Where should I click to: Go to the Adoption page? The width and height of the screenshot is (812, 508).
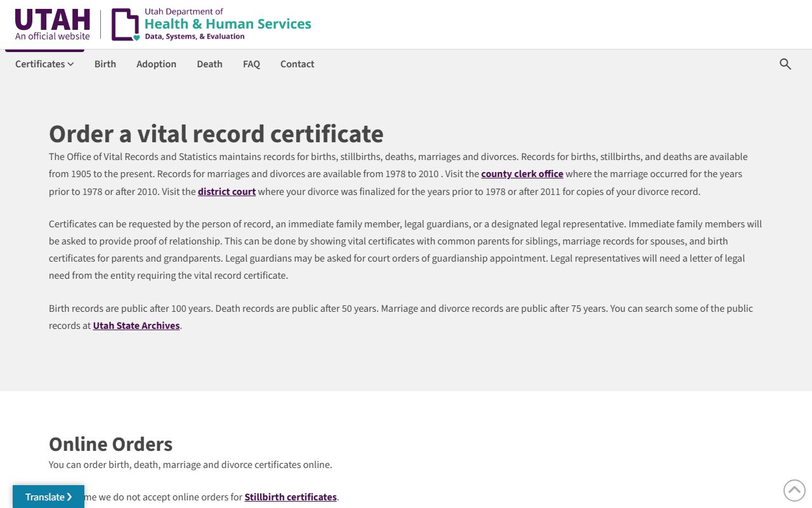pyautogui.click(x=156, y=64)
